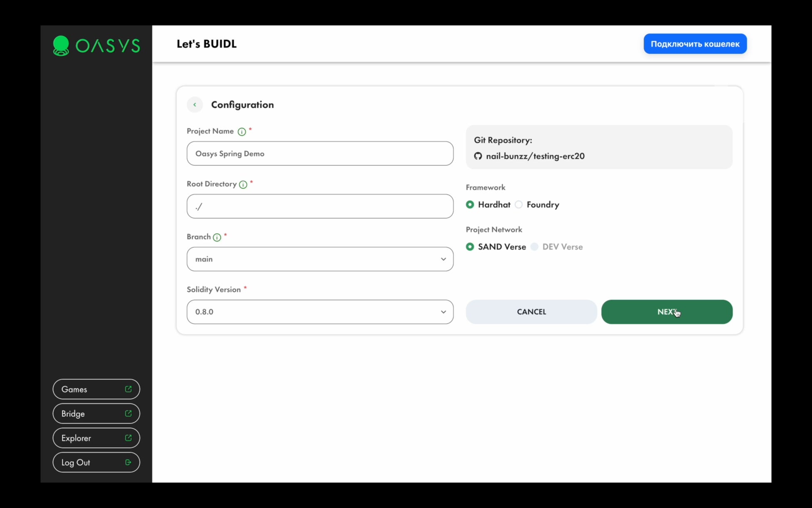The width and height of the screenshot is (812, 508).
Task: Open the Bridge sidebar item
Action: pos(96,413)
